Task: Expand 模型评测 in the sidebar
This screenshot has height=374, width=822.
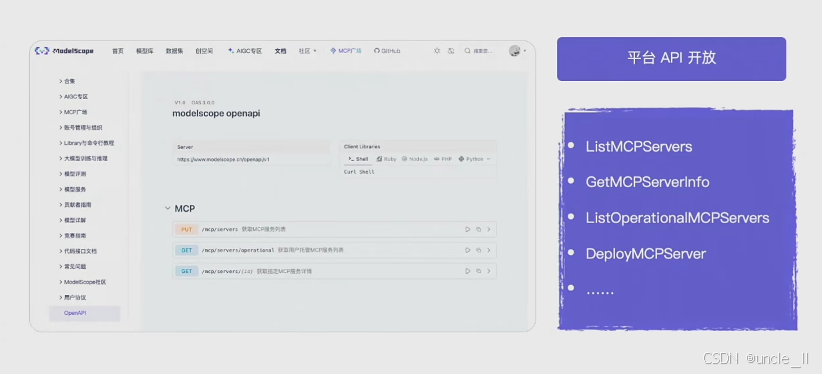Action: pyautogui.click(x=72, y=174)
